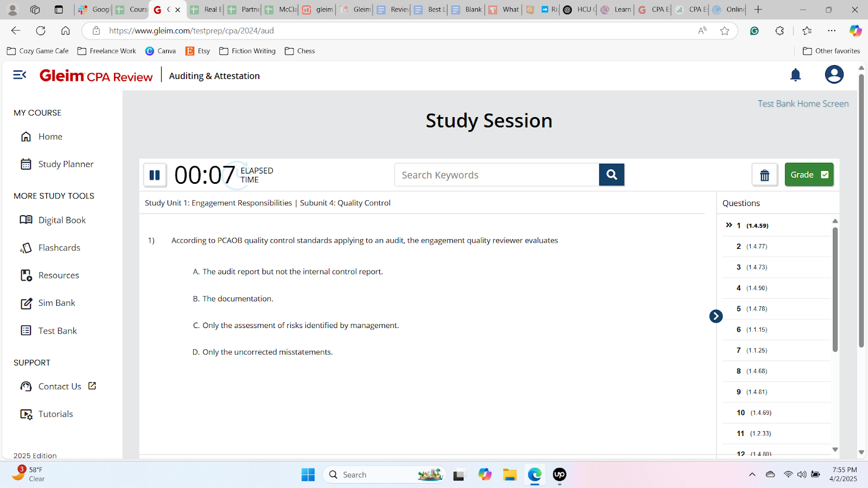
Task: Select answer A about the audit report
Action: (292, 272)
